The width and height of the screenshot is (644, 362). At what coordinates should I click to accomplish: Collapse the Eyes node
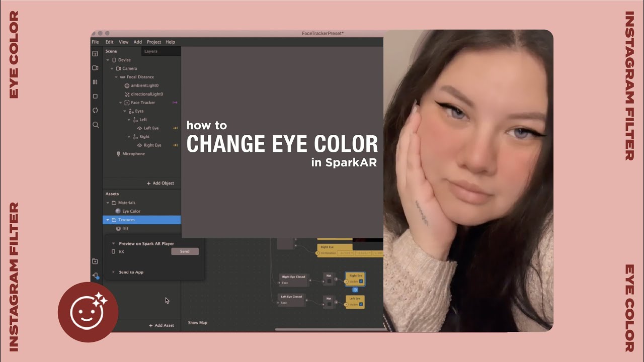(x=125, y=111)
